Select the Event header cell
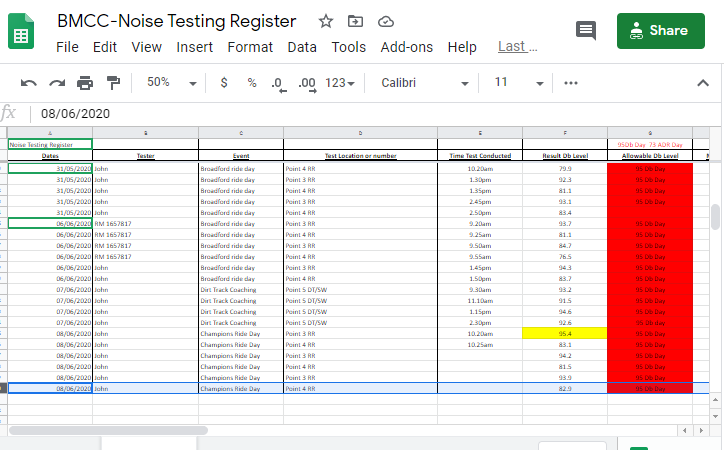724x450 pixels. (241, 156)
